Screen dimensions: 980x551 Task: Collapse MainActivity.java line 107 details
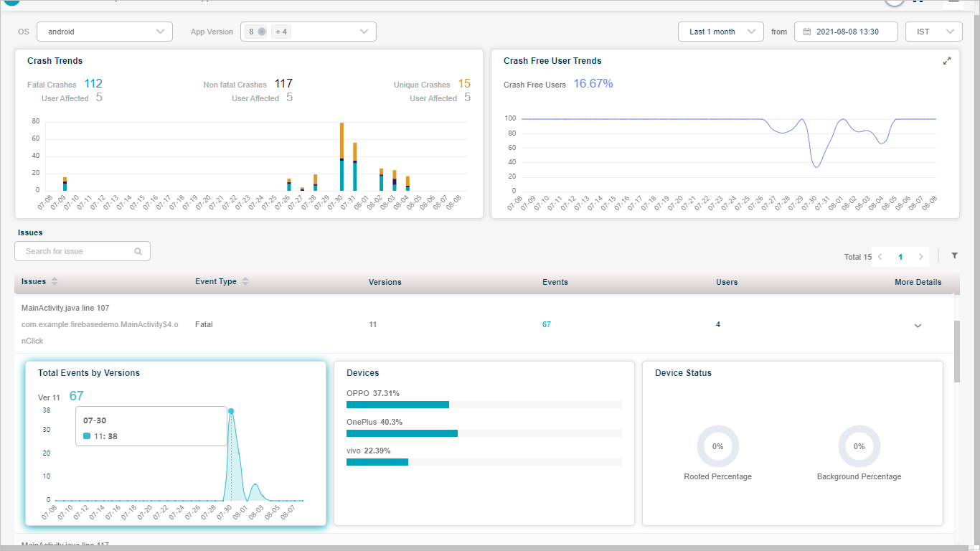[x=918, y=326]
